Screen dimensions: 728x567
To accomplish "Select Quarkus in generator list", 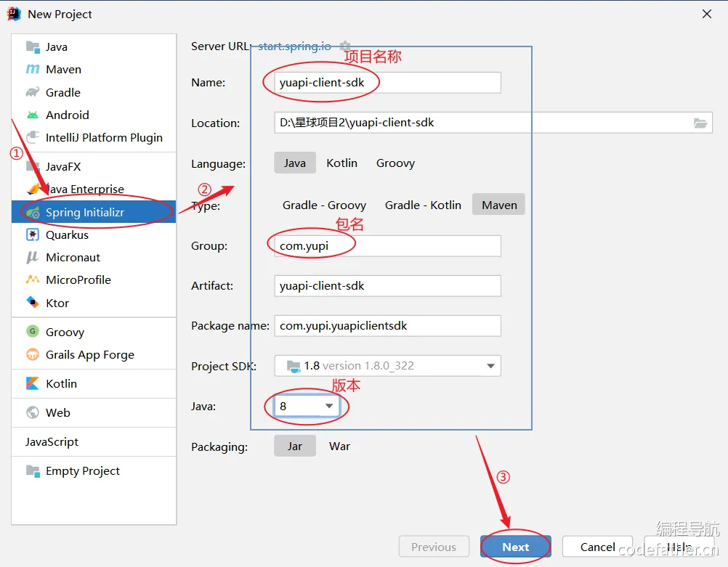I will [x=93, y=234].
